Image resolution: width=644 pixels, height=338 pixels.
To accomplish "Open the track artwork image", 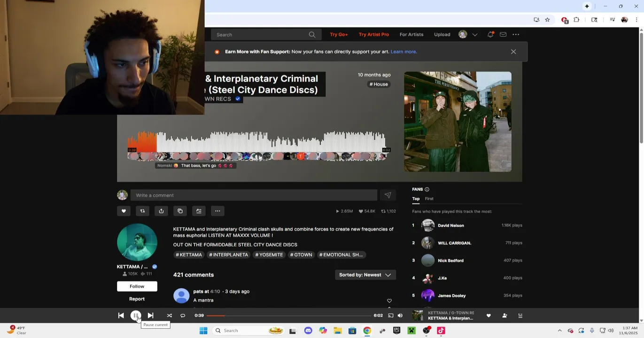I will 458,122.
